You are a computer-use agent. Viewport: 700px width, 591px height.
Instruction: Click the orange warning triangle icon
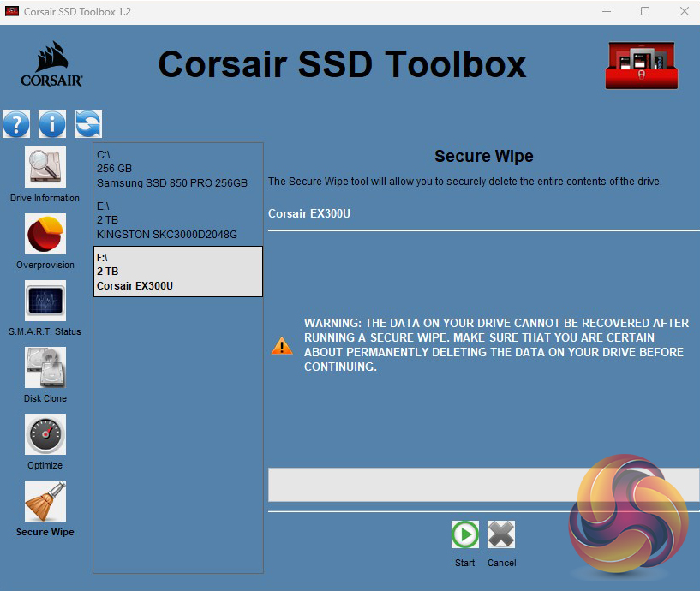point(282,346)
